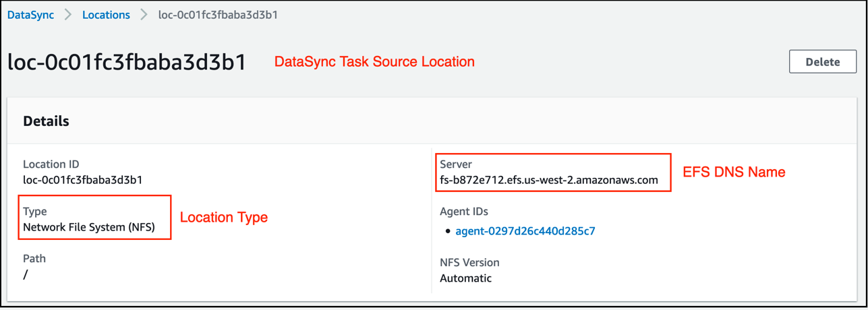Click the Delete button

[x=823, y=61]
